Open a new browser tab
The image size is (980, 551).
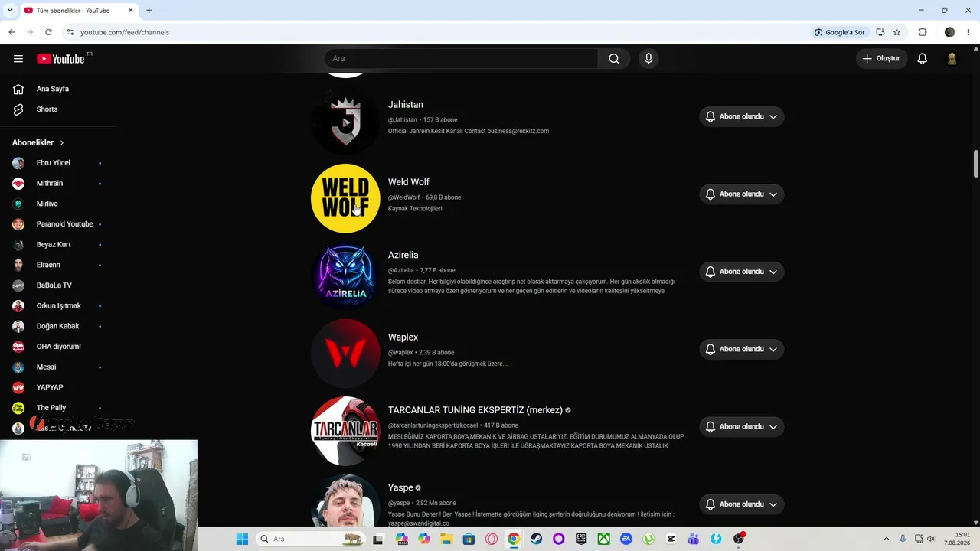149,11
